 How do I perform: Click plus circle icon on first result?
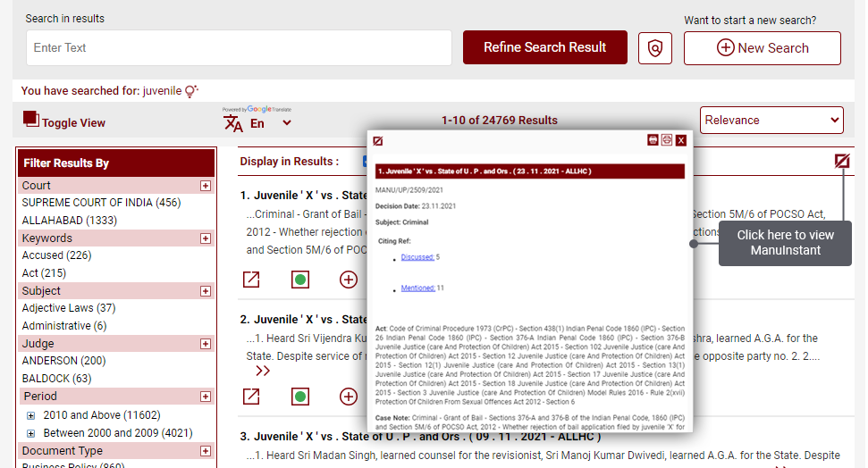coord(348,280)
